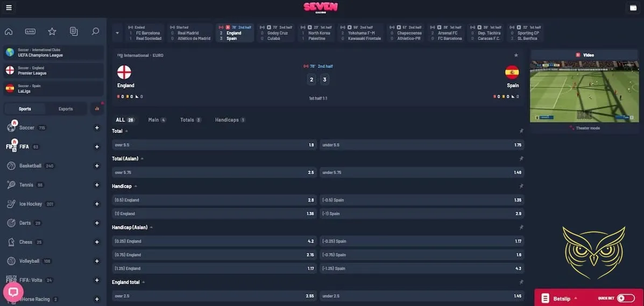Open the live events icon
The width and height of the screenshot is (644, 306).
30,32
